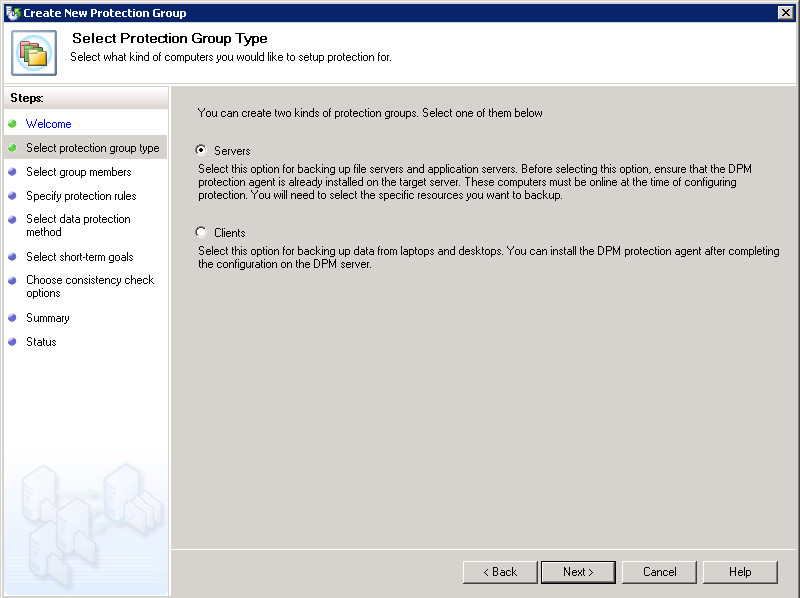Viewport: 800px width, 598px height.
Task: Close the Create New Protection Group window
Action: pyautogui.click(x=786, y=13)
